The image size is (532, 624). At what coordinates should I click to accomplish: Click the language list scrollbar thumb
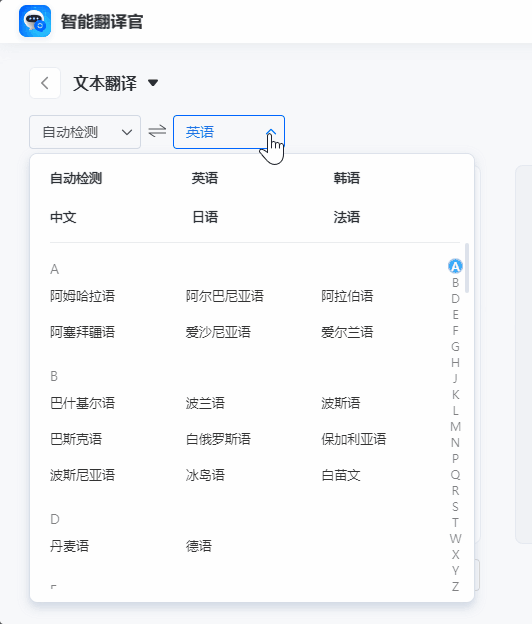tap(467, 268)
